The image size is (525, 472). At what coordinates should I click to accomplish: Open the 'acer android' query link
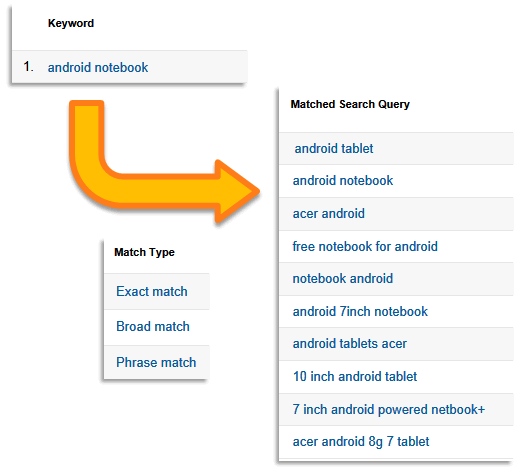tap(328, 213)
